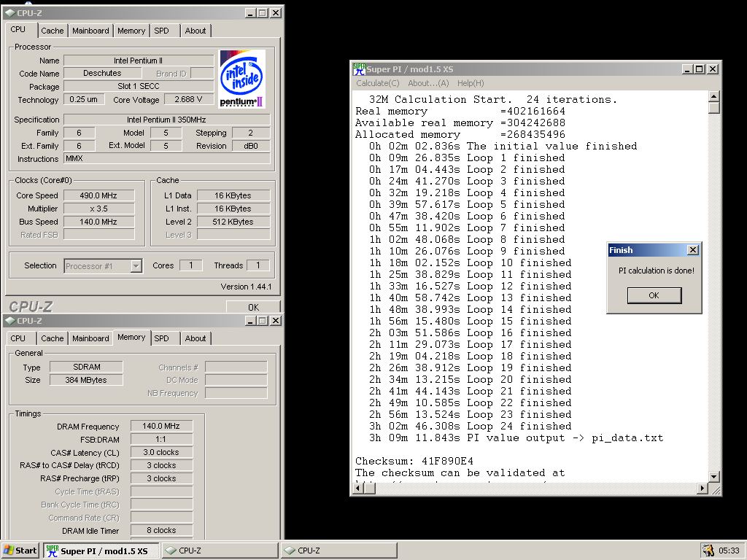Screen dimensions: 747x560
Task: Click Bus Speed value 140.0 MHz
Action: pyautogui.click(x=98, y=222)
